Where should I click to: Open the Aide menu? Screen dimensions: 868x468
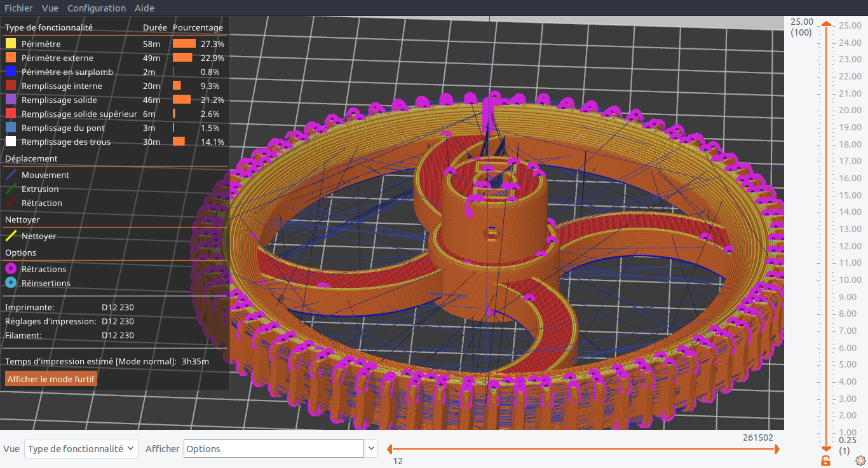145,8
